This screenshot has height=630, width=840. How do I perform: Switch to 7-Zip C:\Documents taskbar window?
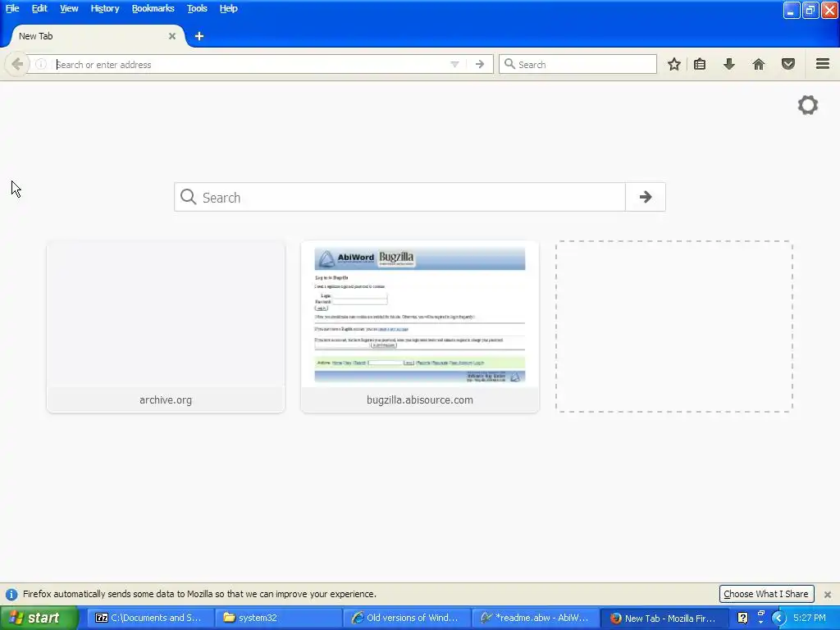[150, 618]
